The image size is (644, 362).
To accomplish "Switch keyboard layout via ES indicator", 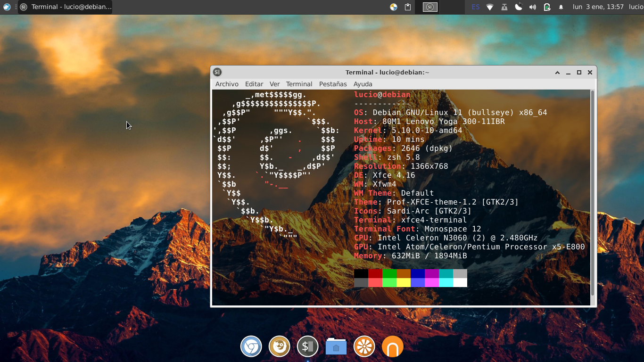I will coord(476,7).
